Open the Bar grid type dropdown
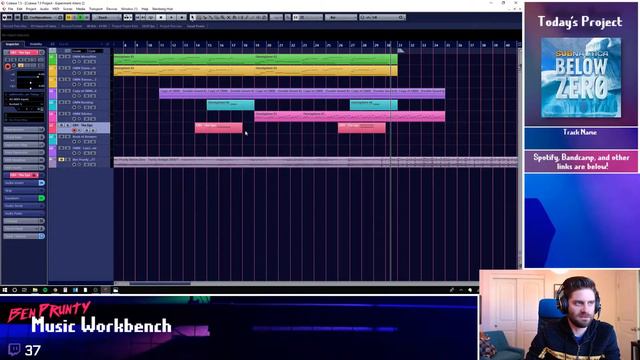Screen dimensions: 640x360 tap(340, 18)
